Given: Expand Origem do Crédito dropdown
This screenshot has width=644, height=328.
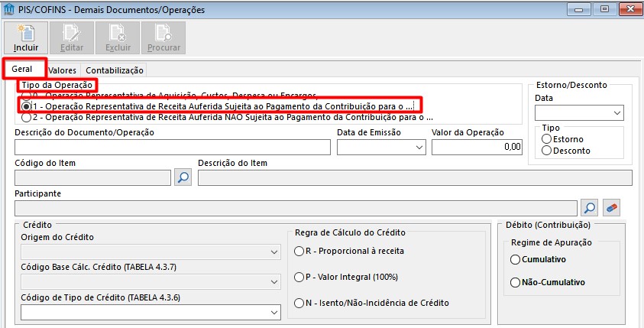Looking at the screenshot, I should click(274, 252).
